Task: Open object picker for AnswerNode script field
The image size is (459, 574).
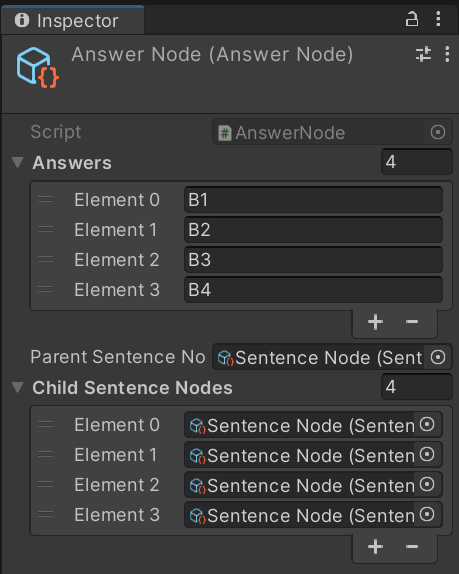Action: click(438, 132)
